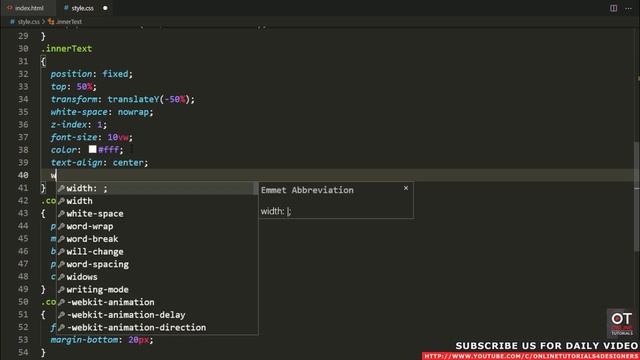Select the 'word-spacing' suggestion
640x360 pixels.
[x=157, y=264]
